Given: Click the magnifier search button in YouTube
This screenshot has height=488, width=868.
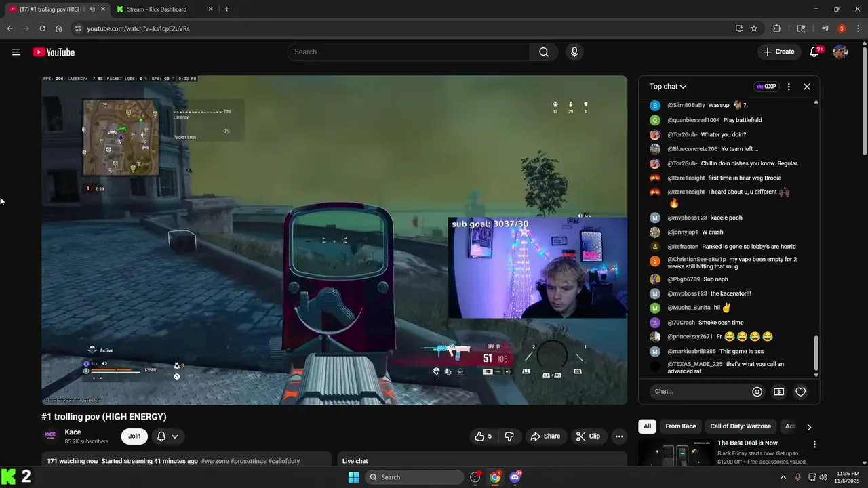Looking at the screenshot, I should [544, 52].
